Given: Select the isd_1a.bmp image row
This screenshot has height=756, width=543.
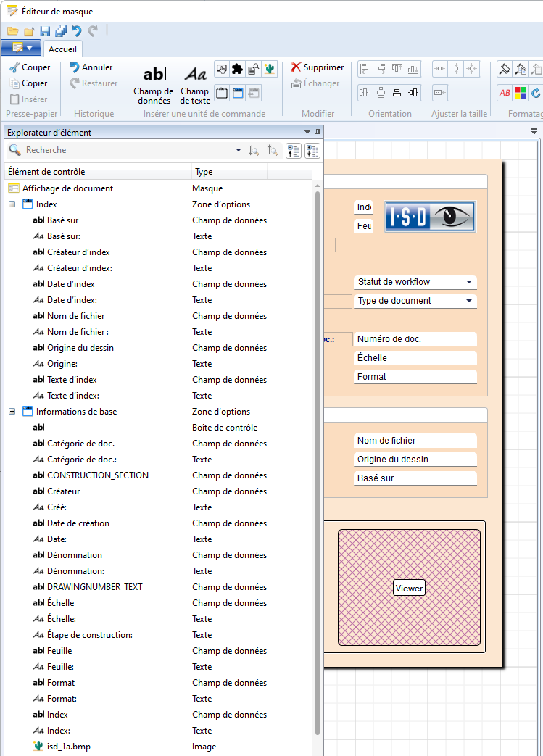Looking at the screenshot, I should [158, 747].
